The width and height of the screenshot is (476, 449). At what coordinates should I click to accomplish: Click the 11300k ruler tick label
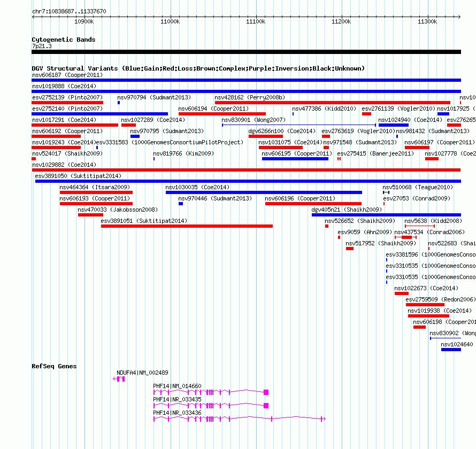click(x=427, y=21)
